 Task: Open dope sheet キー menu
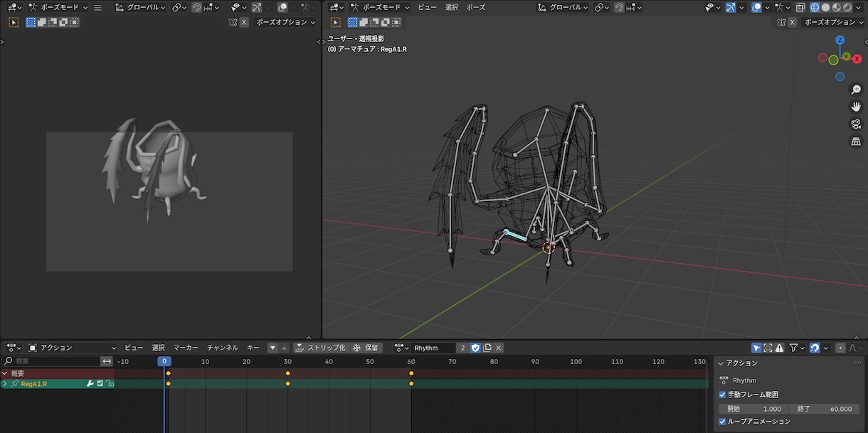[x=253, y=348]
